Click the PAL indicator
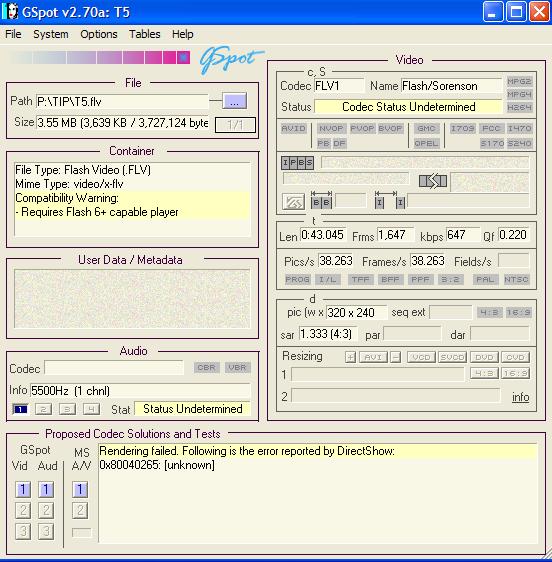Image resolution: width=552 pixels, height=562 pixels. (x=485, y=279)
